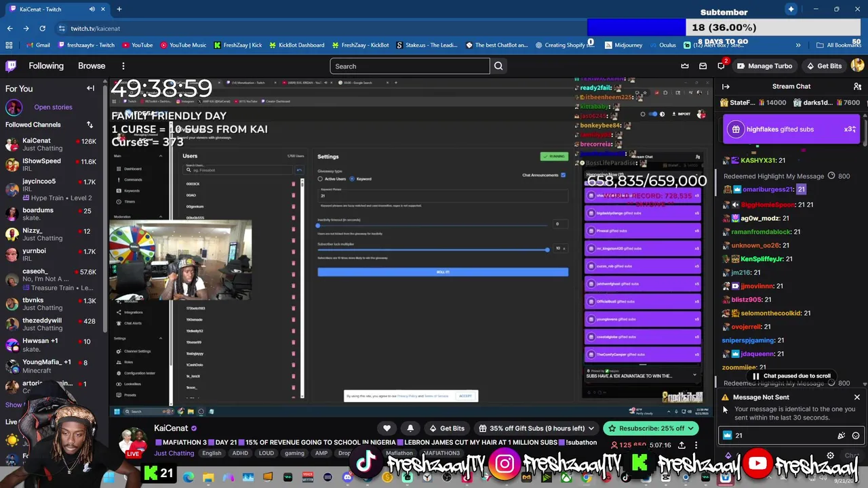Click the Chat paused due to scroll button
The height and width of the screenshot is (488, 868).
coord(791,376)
